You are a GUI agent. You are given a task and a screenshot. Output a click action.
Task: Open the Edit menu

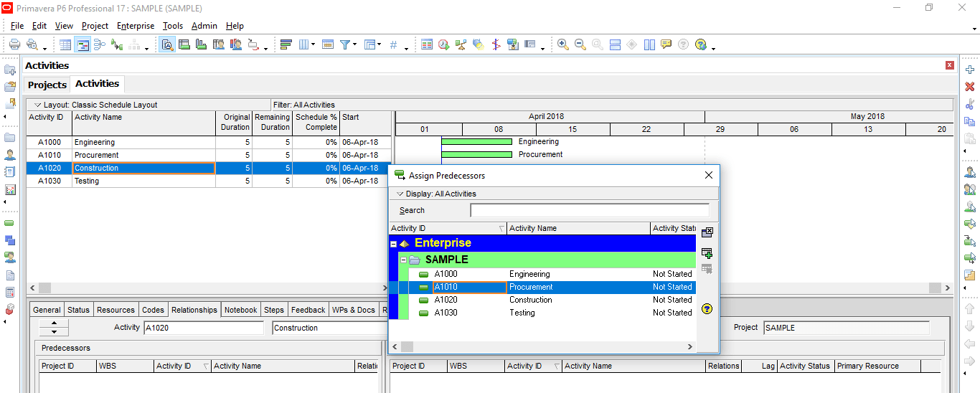pos(39,26)
